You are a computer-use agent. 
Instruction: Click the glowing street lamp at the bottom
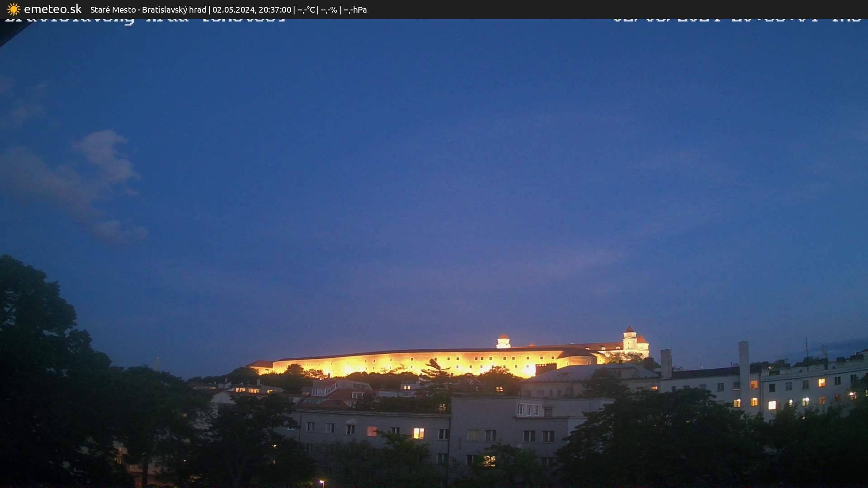[x=322, y=482]
